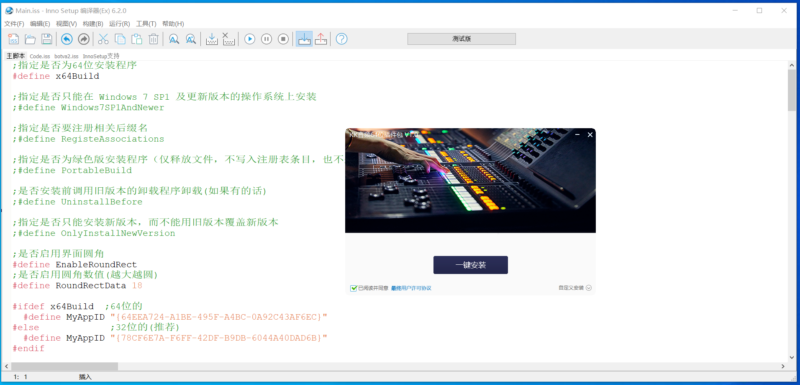Image resolution: width=800 pixels, height=385 pixels.
Task: Open the 运行(R) menu
Action: [x=119, y=24]
